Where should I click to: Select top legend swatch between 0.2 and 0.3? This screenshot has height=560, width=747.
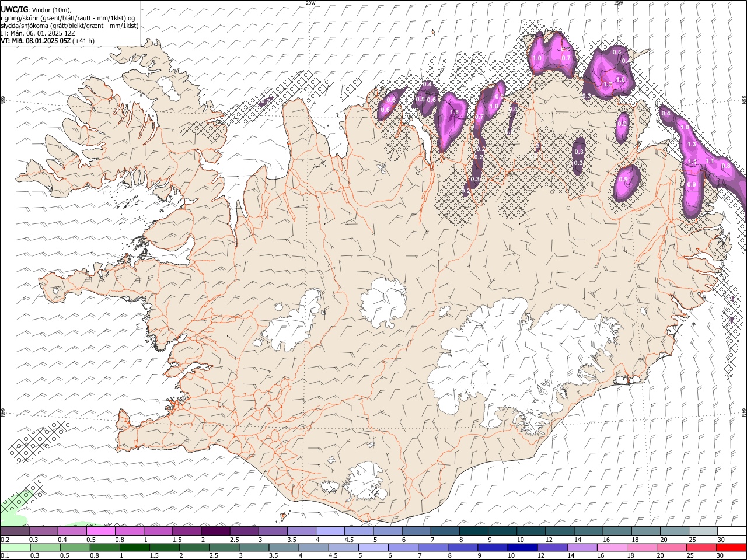[x=15, y=531]
